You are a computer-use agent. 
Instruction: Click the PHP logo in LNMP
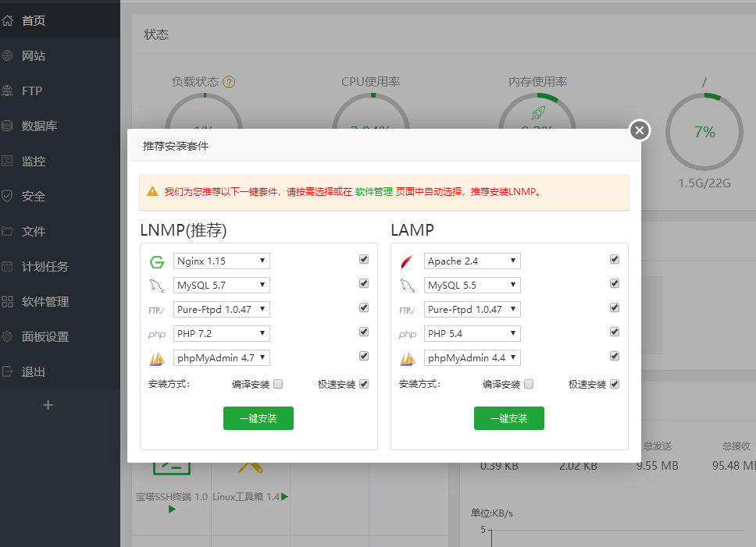coord(157,334)
